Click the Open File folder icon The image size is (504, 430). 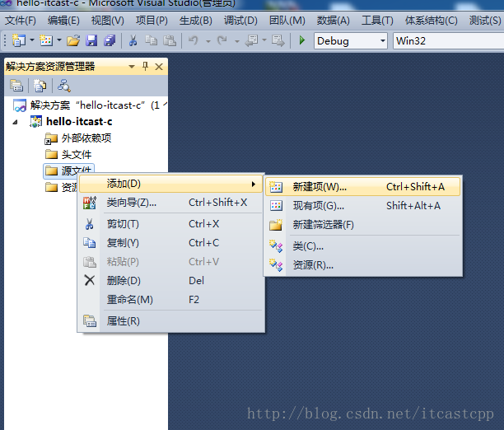73,40
